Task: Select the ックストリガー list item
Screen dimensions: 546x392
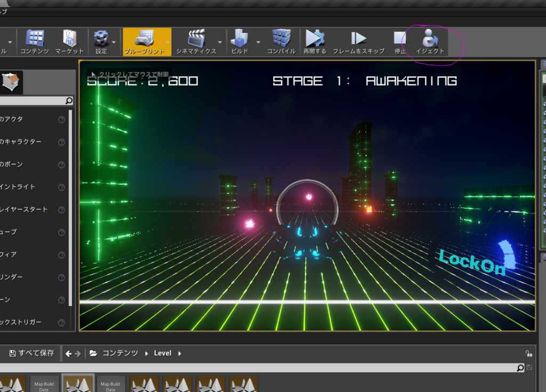Action: (x=34, y=322)
